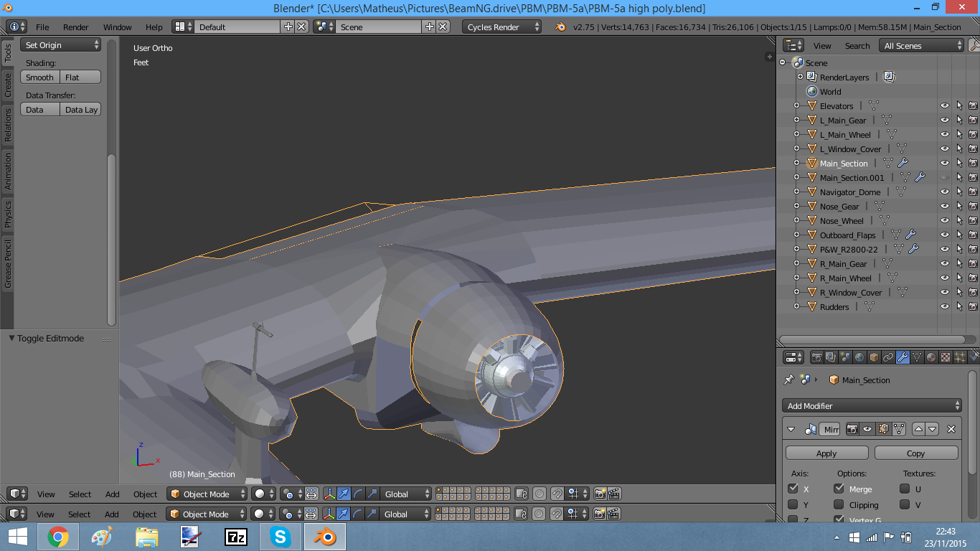The image size is (980, 551).
Task: Open the Outliner editor type icon
Action: point(793,45)
